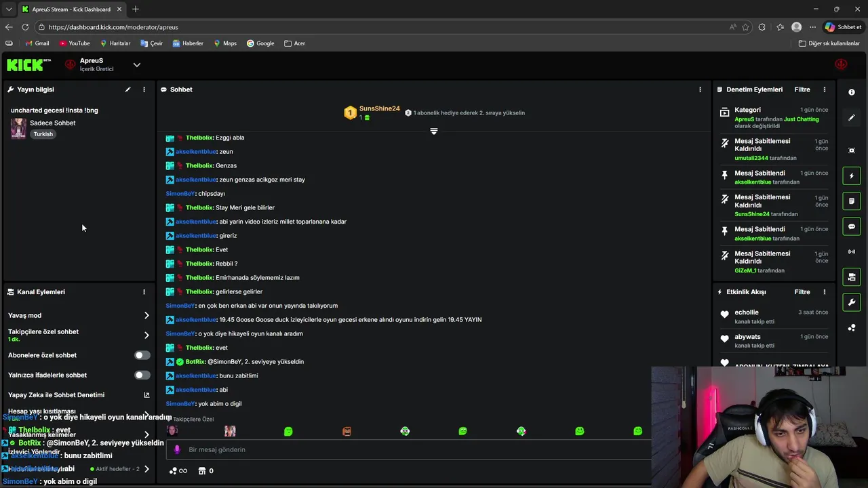Toggle the lightning bolt activity feed icon
The width and height of the screenshot is (868, 488).
point(852,176)
